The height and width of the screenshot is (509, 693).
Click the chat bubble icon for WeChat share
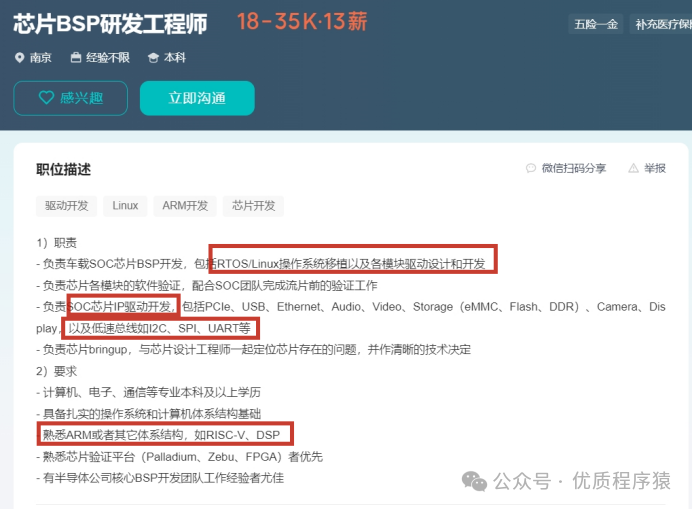531,168
